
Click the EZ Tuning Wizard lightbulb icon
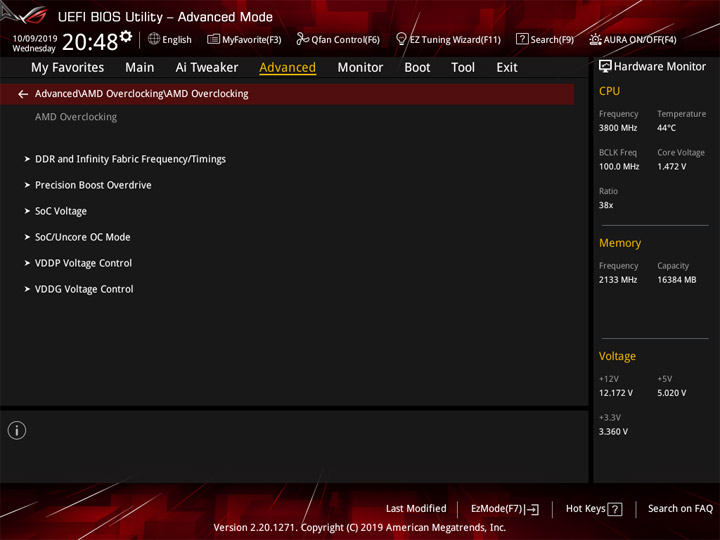(401, 39)
